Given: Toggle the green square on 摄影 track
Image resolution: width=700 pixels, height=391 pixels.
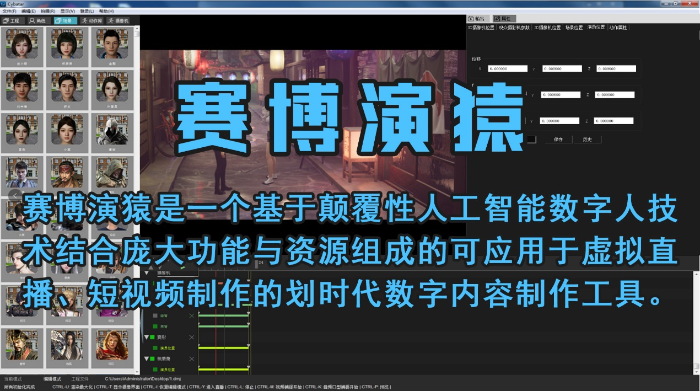Looking at the screenshot, I should pos(153,337).
